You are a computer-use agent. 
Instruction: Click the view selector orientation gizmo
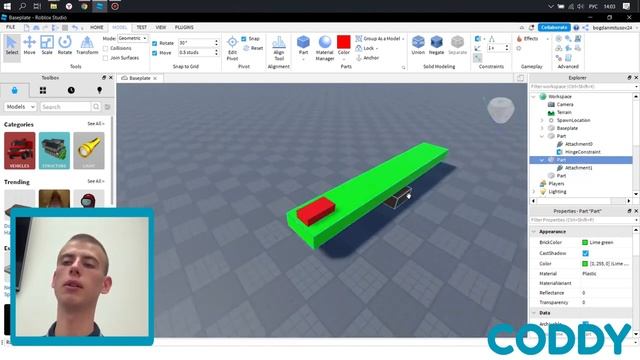click(x=501, y=109)
